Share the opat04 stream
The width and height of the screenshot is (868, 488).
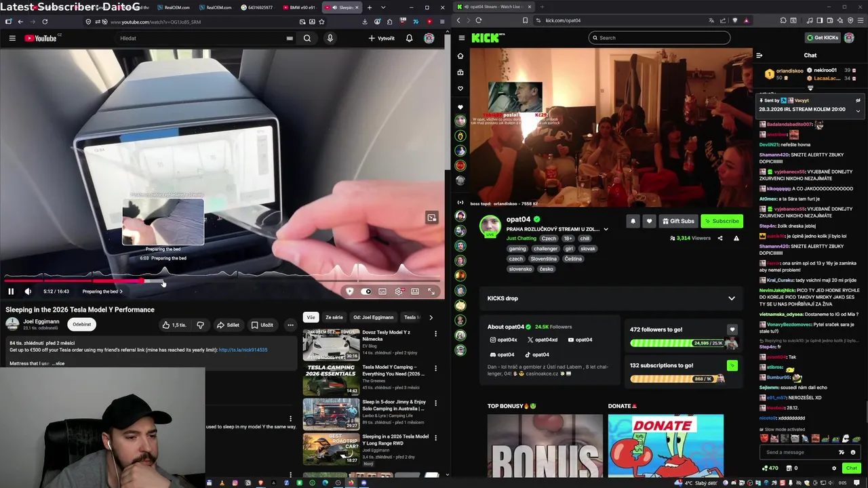point(720,238)
